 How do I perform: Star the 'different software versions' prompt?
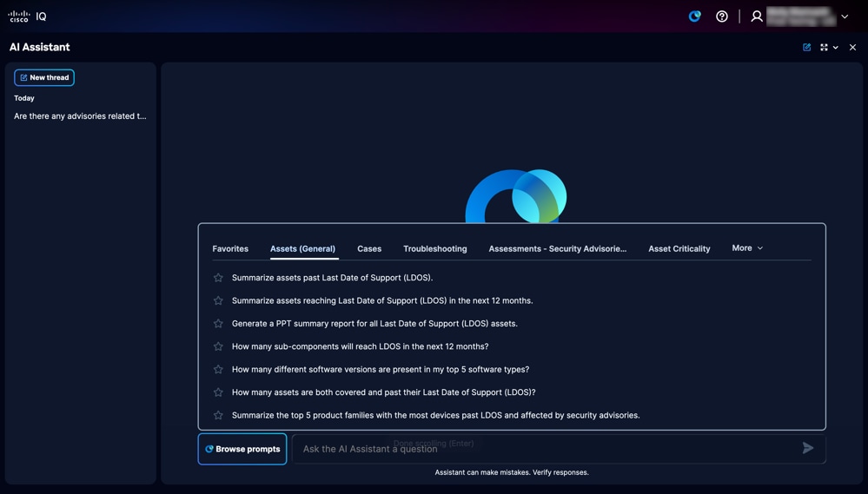click(218, 370)
